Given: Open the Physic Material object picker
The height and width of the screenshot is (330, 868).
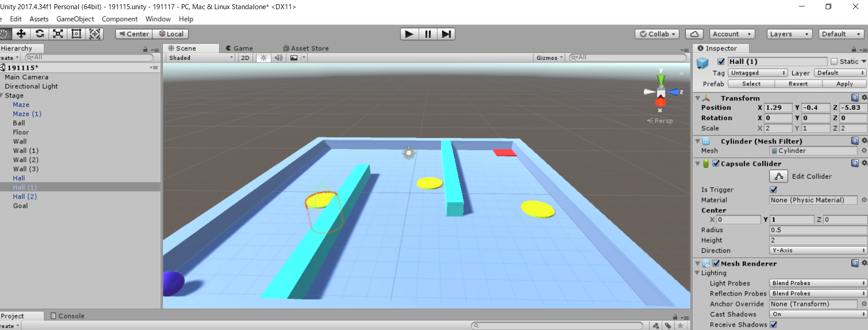Looking at the screenshot, I should pos(864,200).
